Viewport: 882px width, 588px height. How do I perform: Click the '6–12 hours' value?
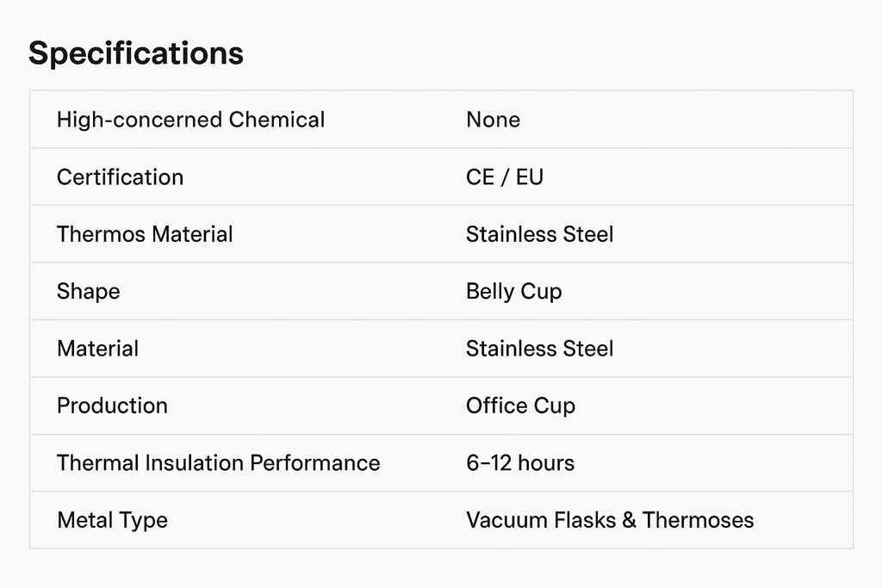pos(519,463)
